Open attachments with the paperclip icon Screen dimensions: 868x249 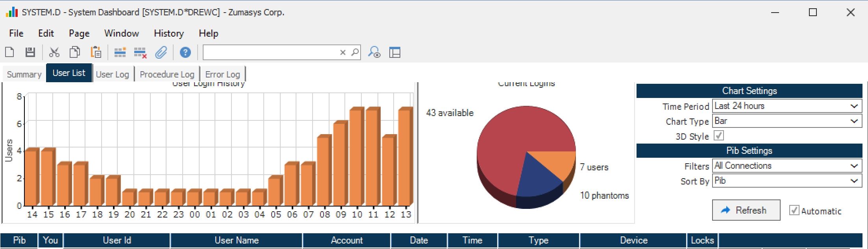click(x=161, y=52)
